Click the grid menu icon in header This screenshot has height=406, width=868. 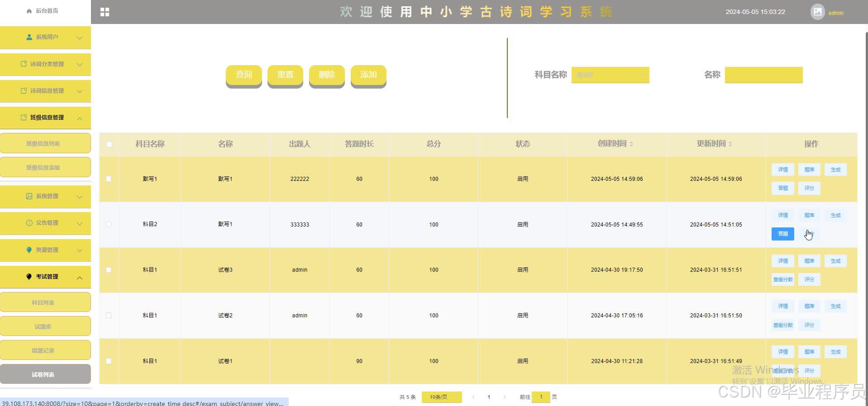click(105, 12)
